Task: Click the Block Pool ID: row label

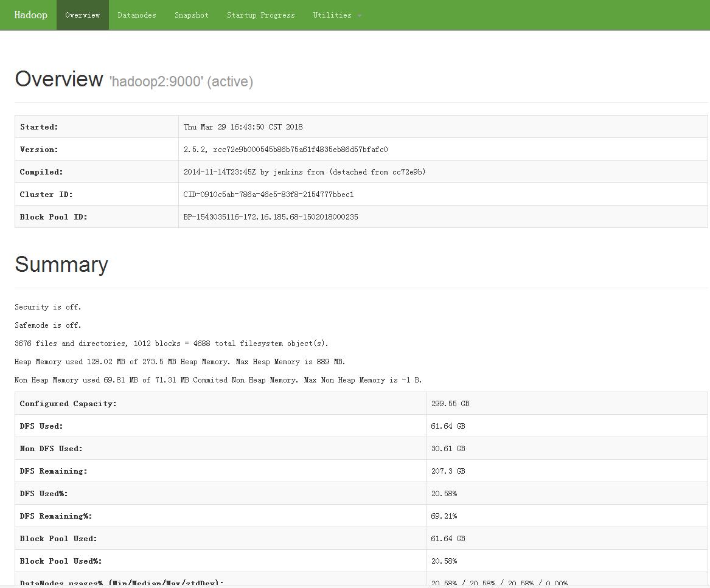Action: 54,217
